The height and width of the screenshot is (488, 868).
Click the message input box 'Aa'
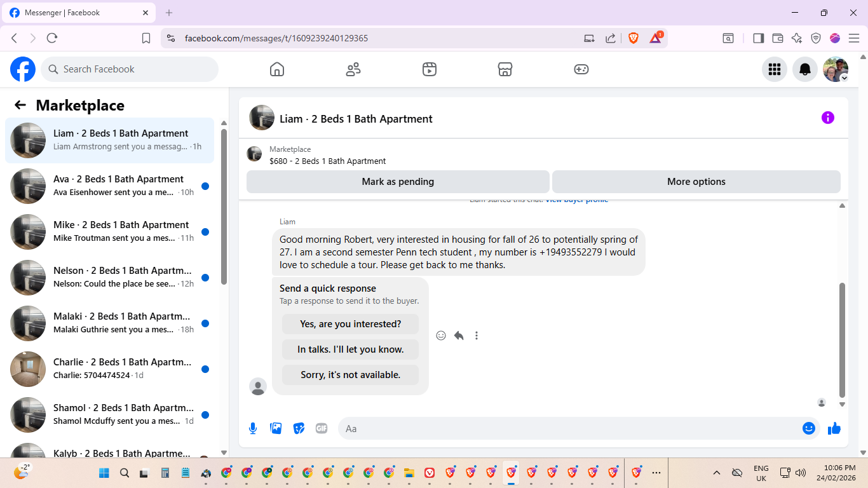(569, 429)
